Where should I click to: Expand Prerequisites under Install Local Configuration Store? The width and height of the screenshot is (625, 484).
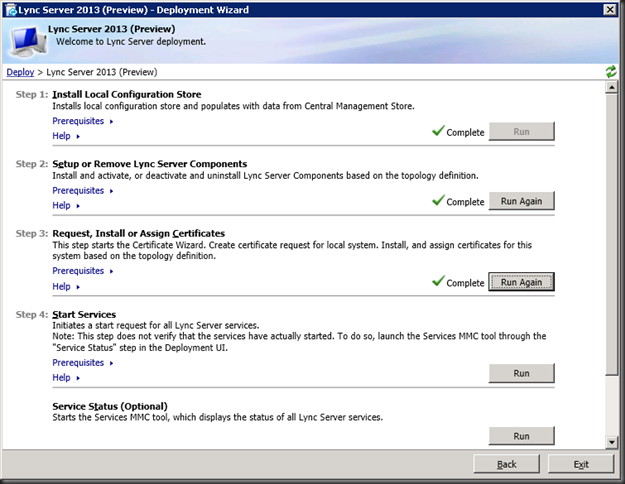pyautogui.click(x=83, y=121)
